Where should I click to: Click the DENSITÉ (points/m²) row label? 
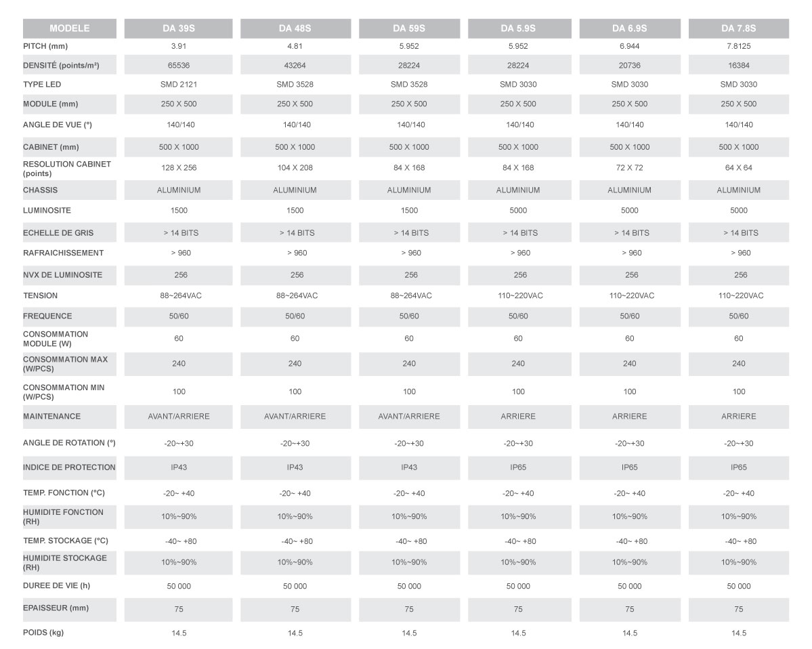click(61, 65)
